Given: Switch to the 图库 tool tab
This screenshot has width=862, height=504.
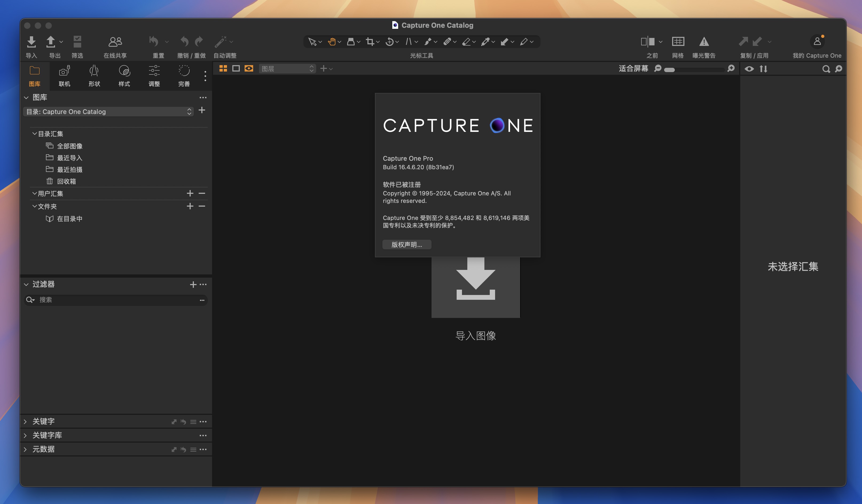Looking at the screenshot, I should [34, 76].
